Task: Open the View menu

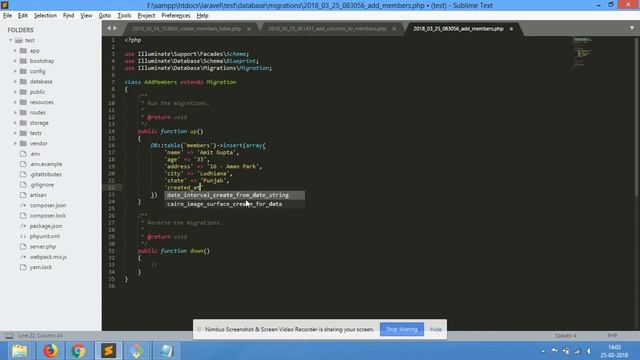Action: pyautogui.click(x=86, y=16)
